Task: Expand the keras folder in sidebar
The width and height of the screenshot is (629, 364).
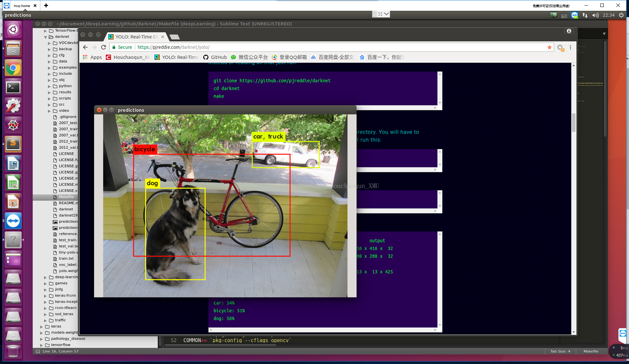Action: 41,327
